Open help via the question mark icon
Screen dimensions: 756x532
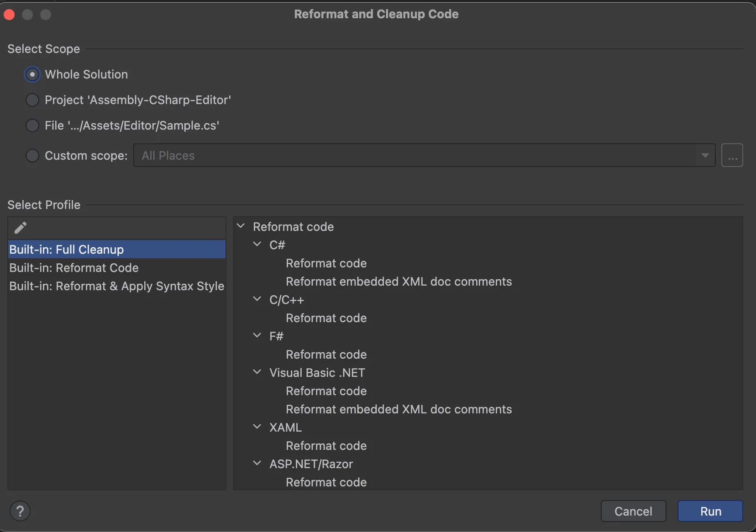click(x=20, y=511)
